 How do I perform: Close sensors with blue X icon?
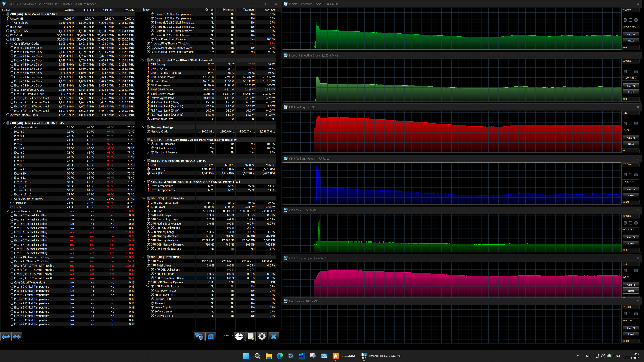pyautogui.click(x=273, y=336)
